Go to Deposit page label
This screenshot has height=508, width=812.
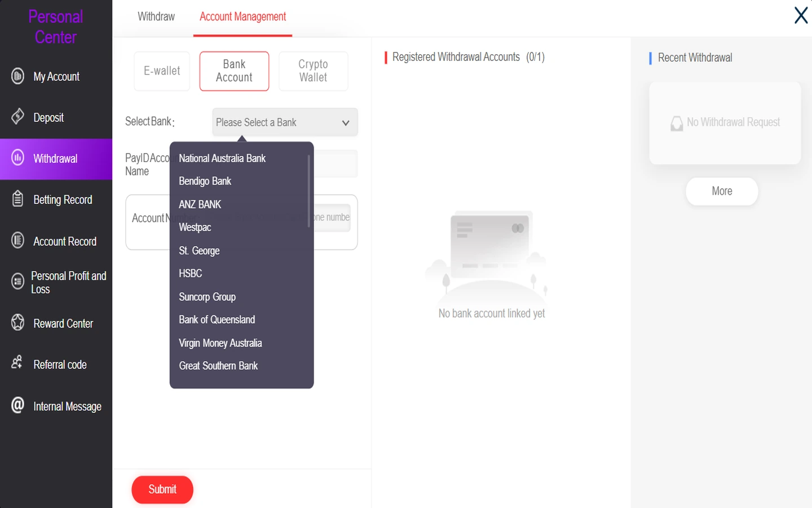point(48,117)
